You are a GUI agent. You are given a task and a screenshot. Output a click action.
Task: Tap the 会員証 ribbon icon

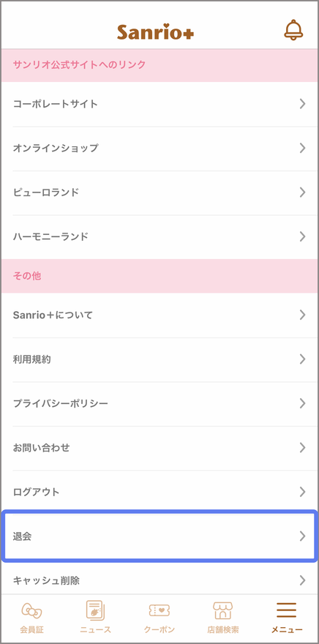tap(31, 611)
